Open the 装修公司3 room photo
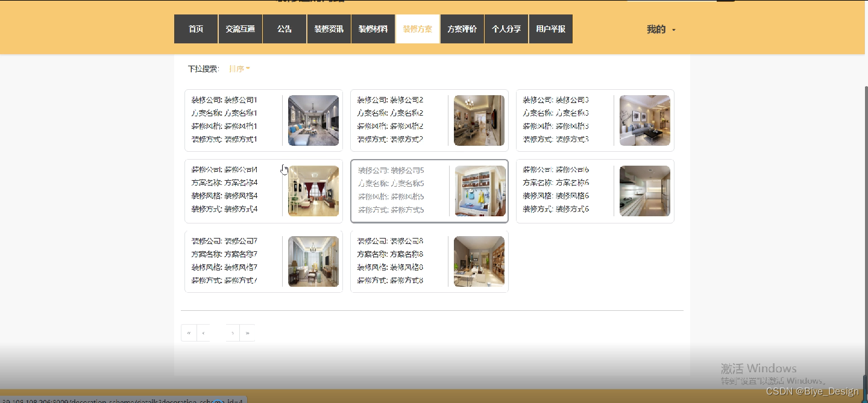The image size is (868, 403). pos(645,120)
